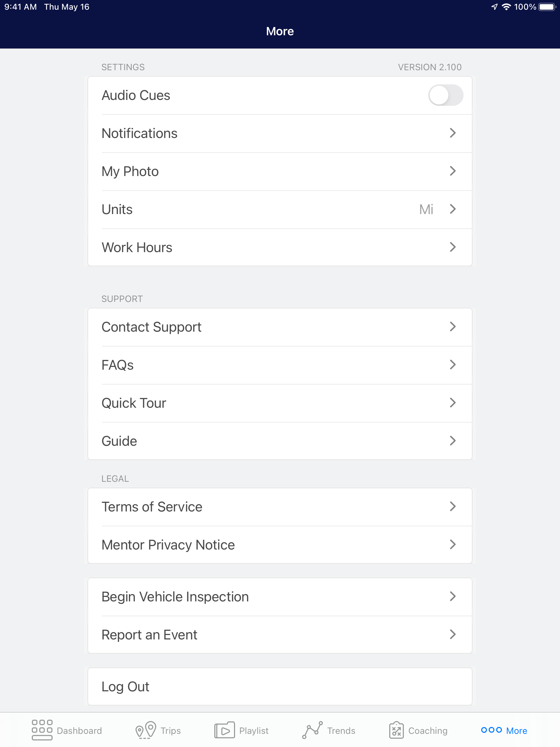Image resolution: width=560 pixels, height=747 pixels.
Task: Tap the location arrow in status bar
Action: 494,7
